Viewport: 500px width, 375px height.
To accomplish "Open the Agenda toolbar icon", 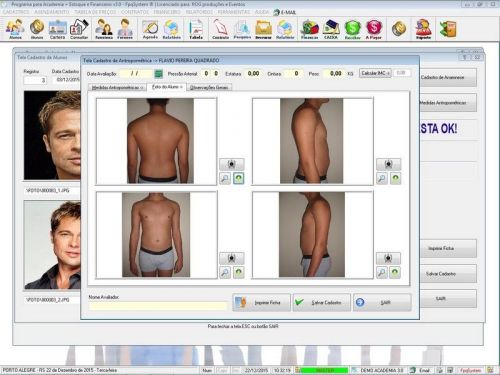I will (150, 29).
